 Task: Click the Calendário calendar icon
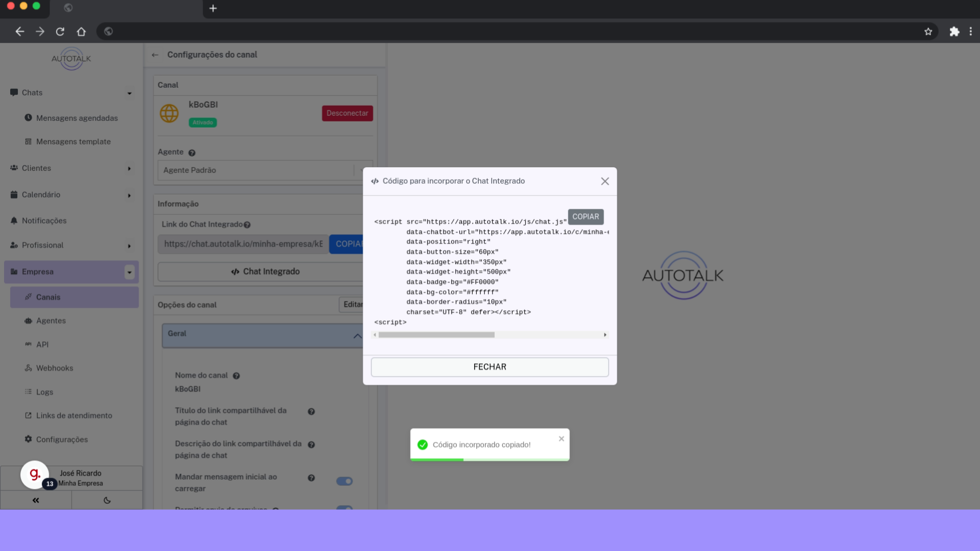tap(14, 194)
